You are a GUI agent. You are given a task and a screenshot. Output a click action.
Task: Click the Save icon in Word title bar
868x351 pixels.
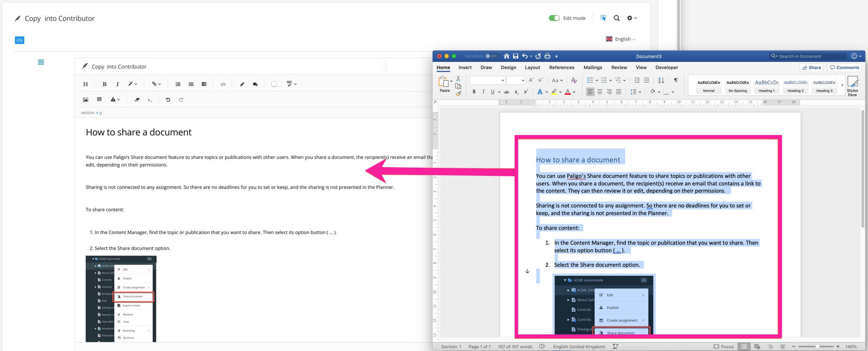(516, 56)
